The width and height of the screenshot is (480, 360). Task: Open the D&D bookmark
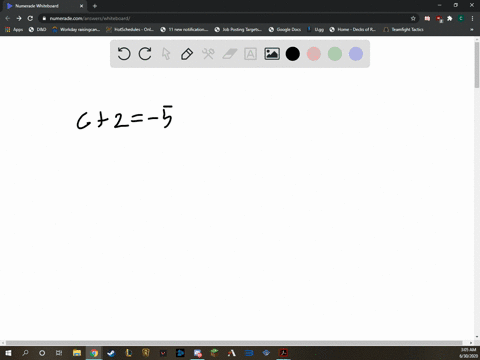coord(37,29)
